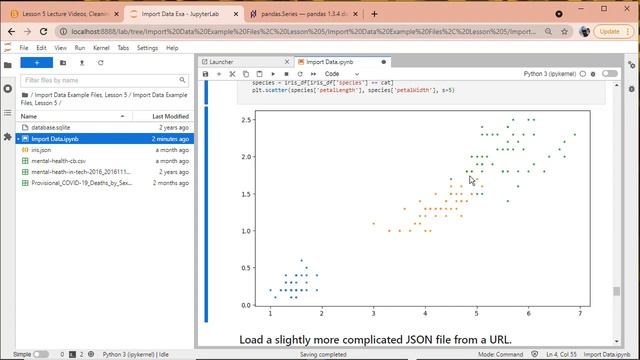
Task: Open the Tabs menu
Action: point(123,48)
